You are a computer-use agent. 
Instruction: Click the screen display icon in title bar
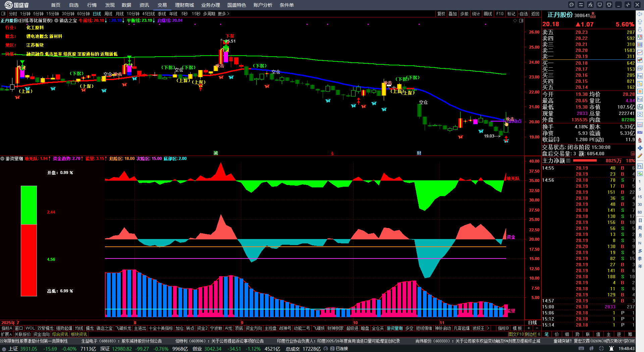click(600, 5)
